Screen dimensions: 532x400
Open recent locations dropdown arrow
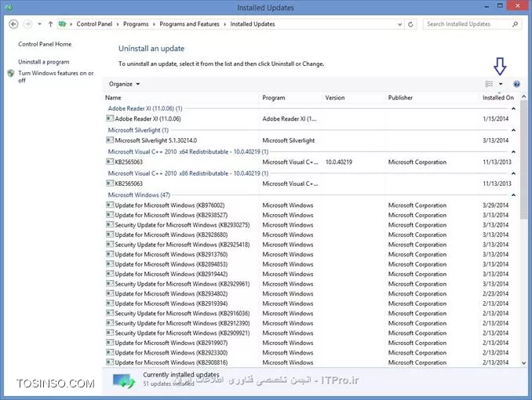(x=39, y=24)
